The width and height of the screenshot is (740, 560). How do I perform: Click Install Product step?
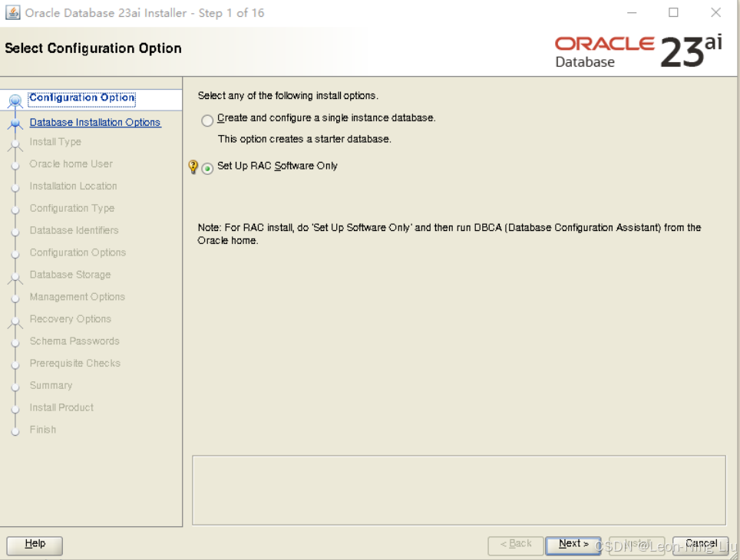[x=61, y=407]
